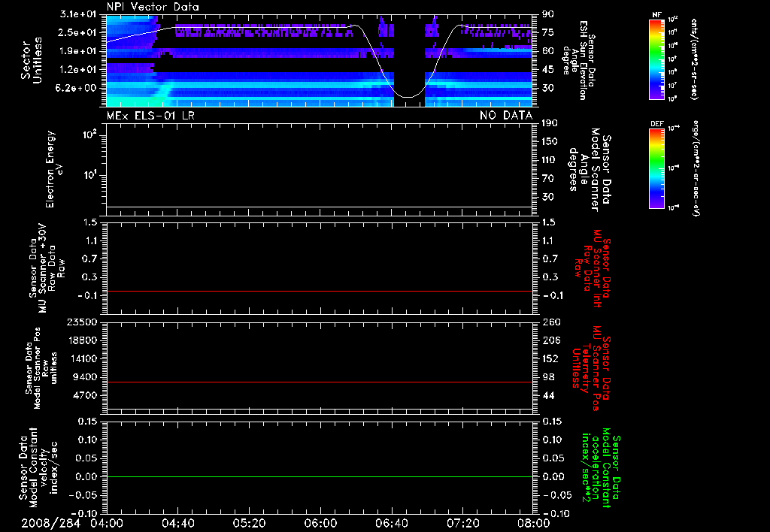Click the "Sector Unitless" axis label
Screen dimensions: 770x532
point(32,60)
